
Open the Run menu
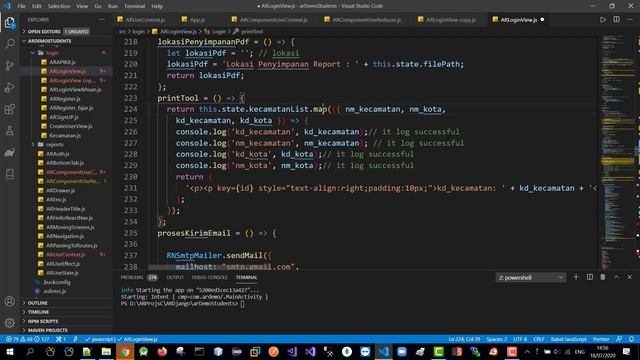(x=113, y=6)
